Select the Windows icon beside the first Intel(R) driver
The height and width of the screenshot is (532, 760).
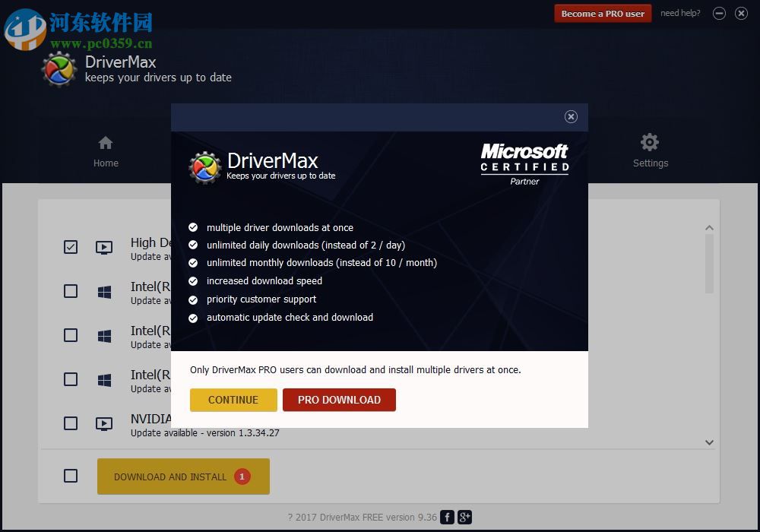104,291
